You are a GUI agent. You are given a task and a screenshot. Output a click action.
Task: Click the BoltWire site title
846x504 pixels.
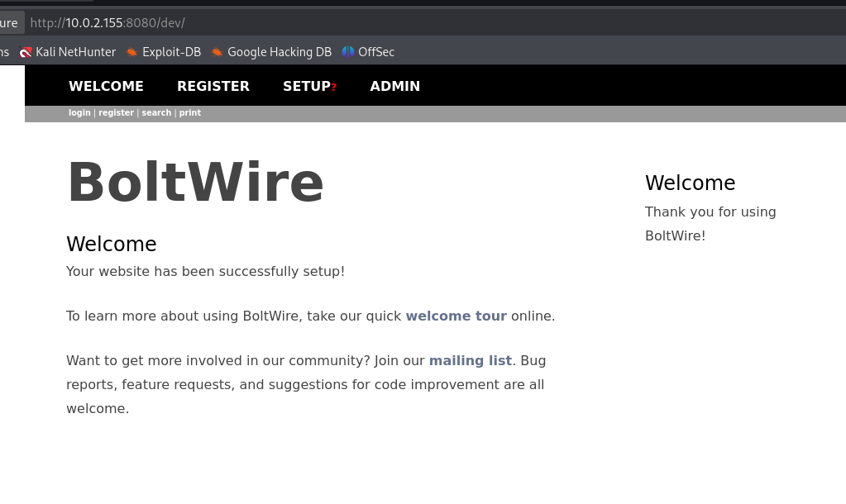click(195, 183)
